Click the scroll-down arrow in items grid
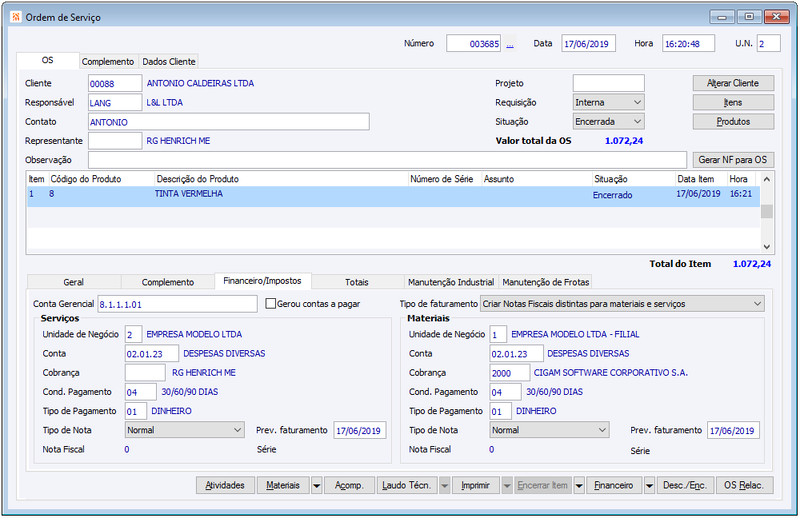 tap(766, 246)
